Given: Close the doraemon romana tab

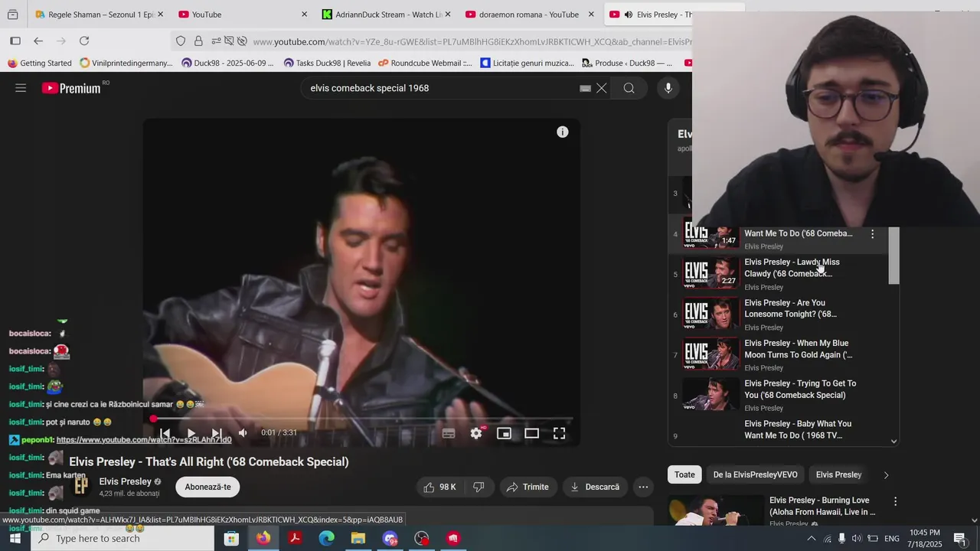Looking at the screenshot, I should click(x=591, y=15).
